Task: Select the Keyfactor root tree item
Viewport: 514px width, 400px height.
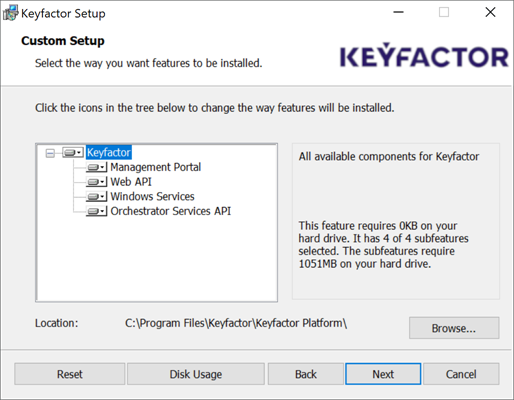Action: (109, 152)
